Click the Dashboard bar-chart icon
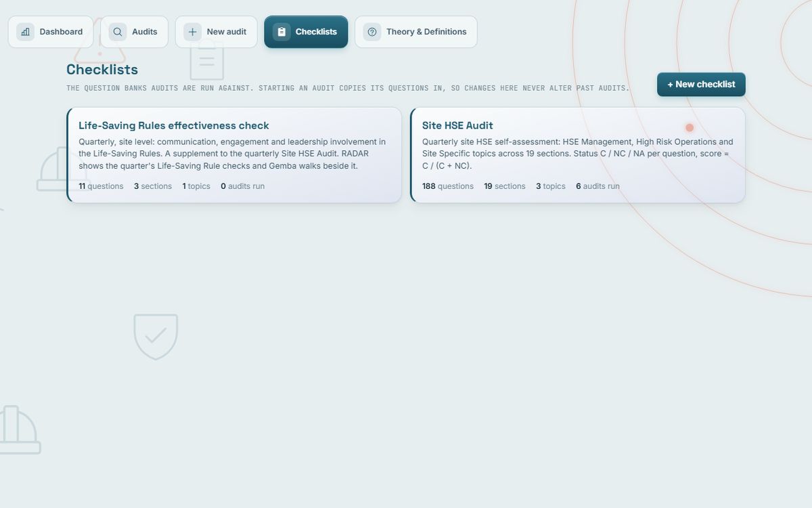Screen dimensions: 812x508 (x=25, y=32)
